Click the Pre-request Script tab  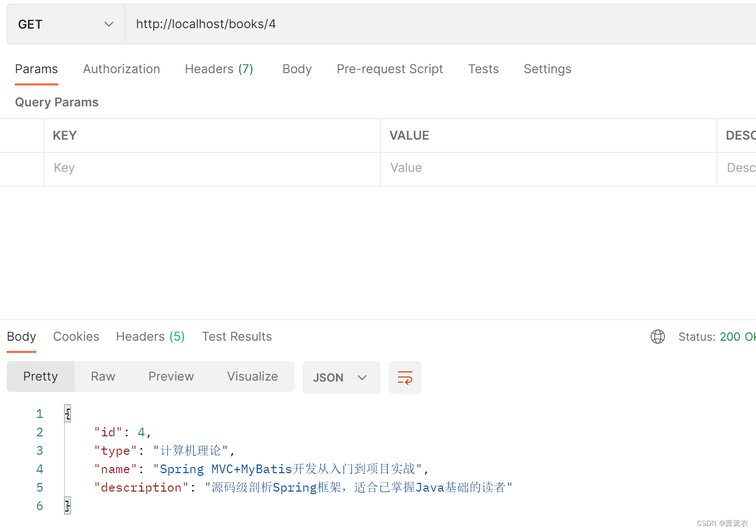[x=390, y=69]
